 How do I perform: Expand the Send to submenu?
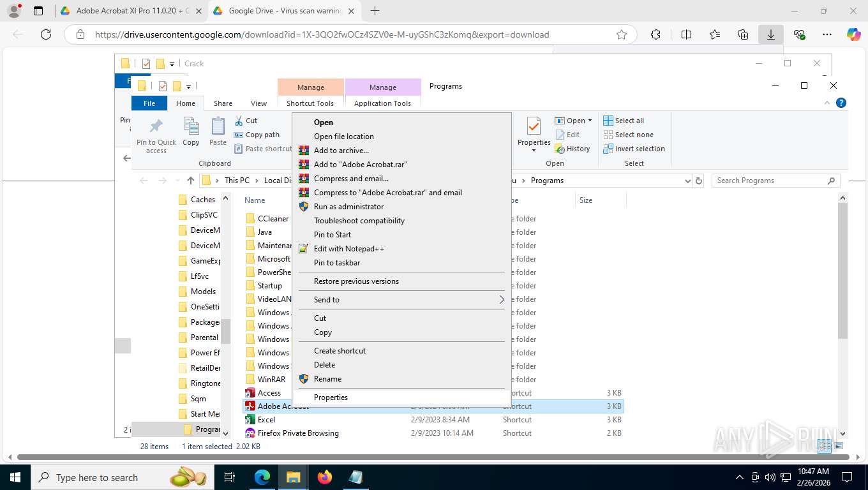(402, 300)
